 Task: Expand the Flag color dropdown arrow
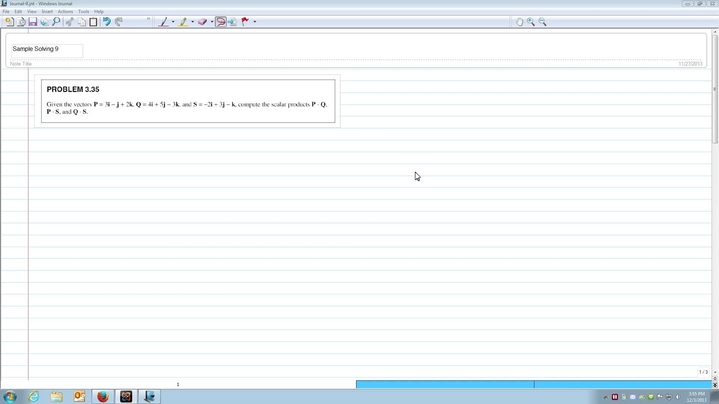click(255, 21)
